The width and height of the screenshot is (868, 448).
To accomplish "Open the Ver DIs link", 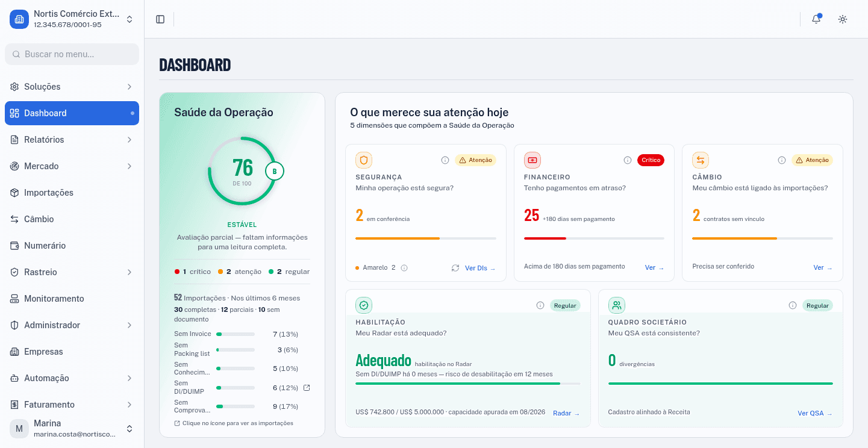I will point(480,268).
